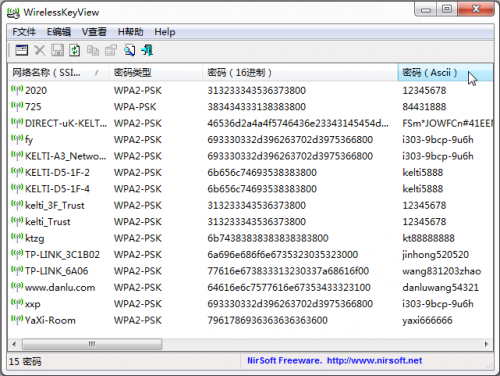Click Ascii key jinhong520520
Image resolution: width=500 pixels, height=376 pixels.
pyautogui.click(x=435, y=255)
